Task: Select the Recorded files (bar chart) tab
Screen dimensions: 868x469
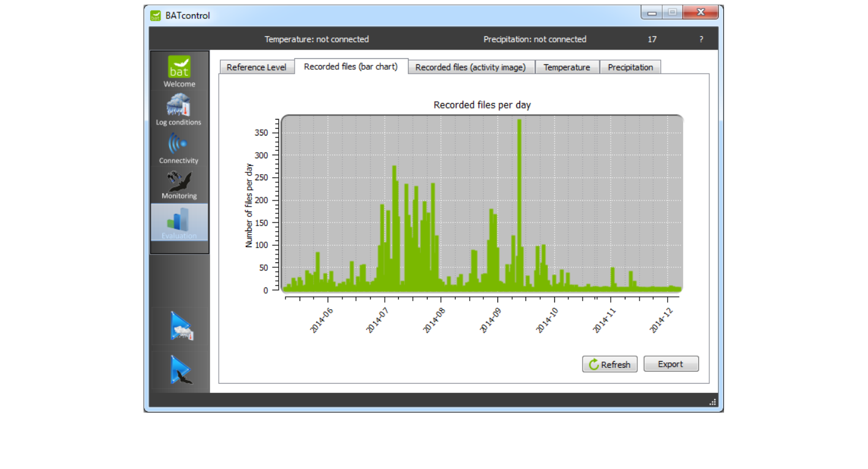Action: [x=350, y=67]
